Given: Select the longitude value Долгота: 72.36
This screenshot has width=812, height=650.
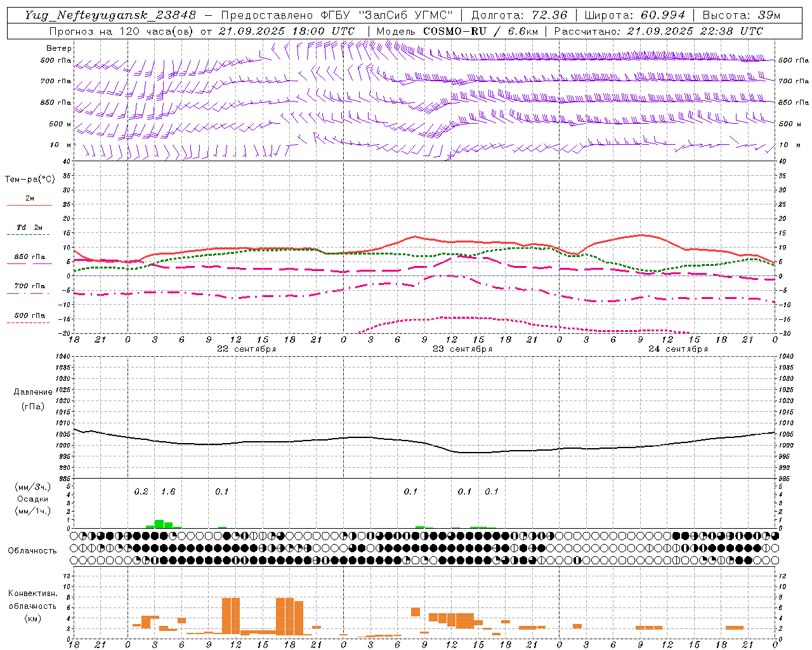Looking at the screenshot, I should point(519,15).
